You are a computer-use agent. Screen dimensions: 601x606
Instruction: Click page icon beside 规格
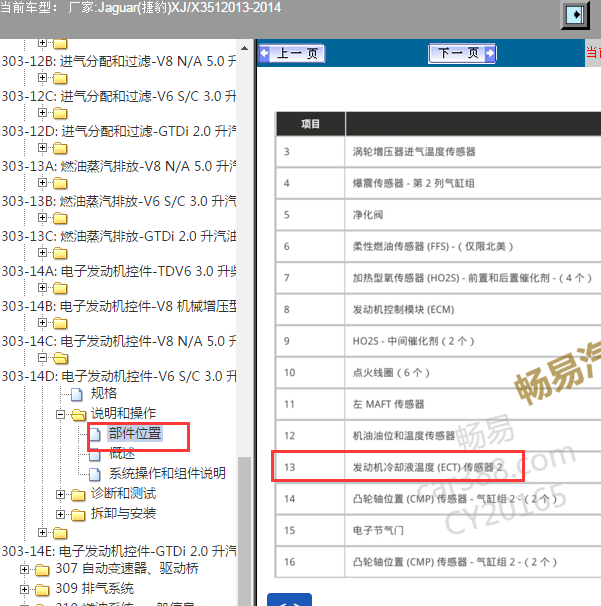tap(77, 394)
